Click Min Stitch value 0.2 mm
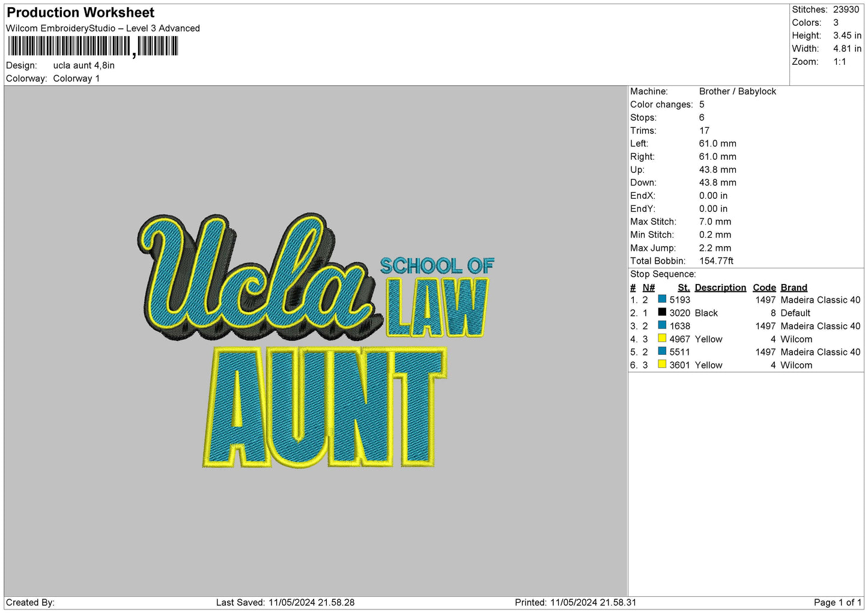Viewport: 868px width, 613px height. 715,235
